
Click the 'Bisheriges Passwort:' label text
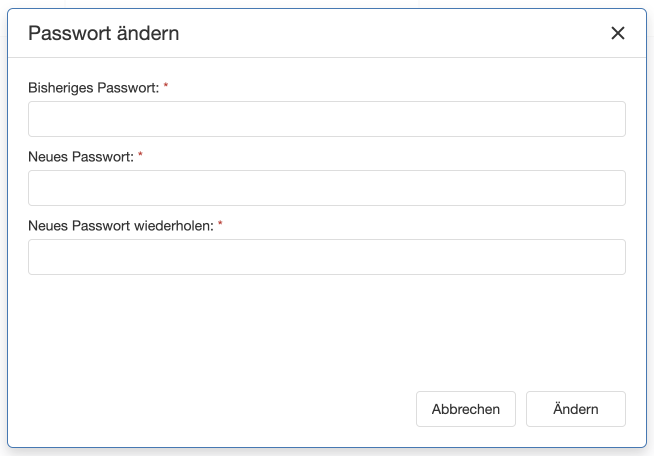point(93,88)
